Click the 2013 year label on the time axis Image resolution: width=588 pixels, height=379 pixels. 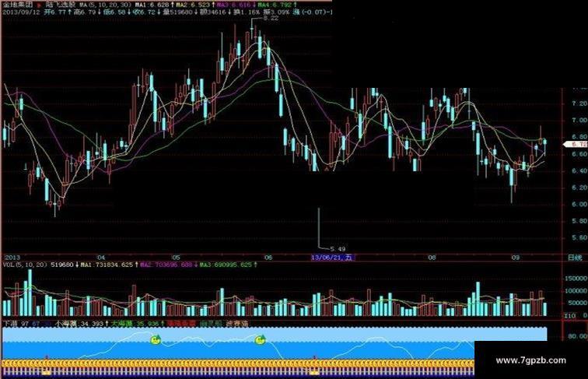click(x=12, y=258)
